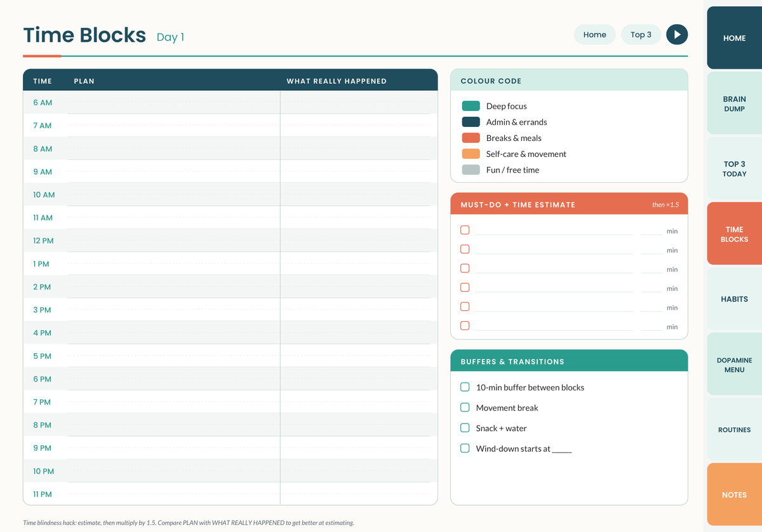Check the third must-do checkbox
The image size is (762, 532).
coord(465,268)
